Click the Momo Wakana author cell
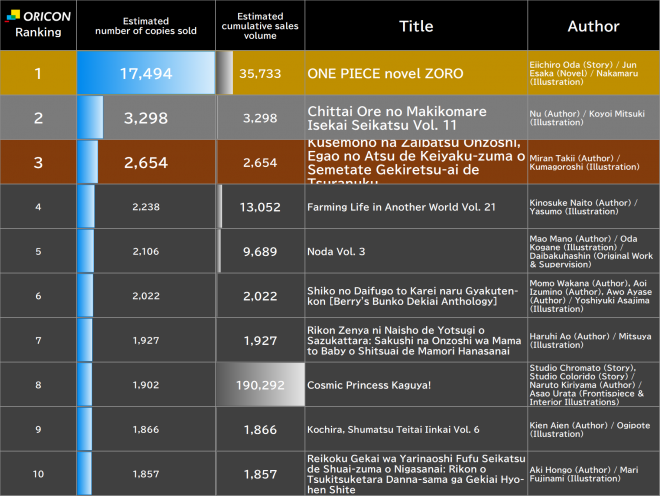Image resolution: width=660 pixels, height=496 pixels. (593, 296)
